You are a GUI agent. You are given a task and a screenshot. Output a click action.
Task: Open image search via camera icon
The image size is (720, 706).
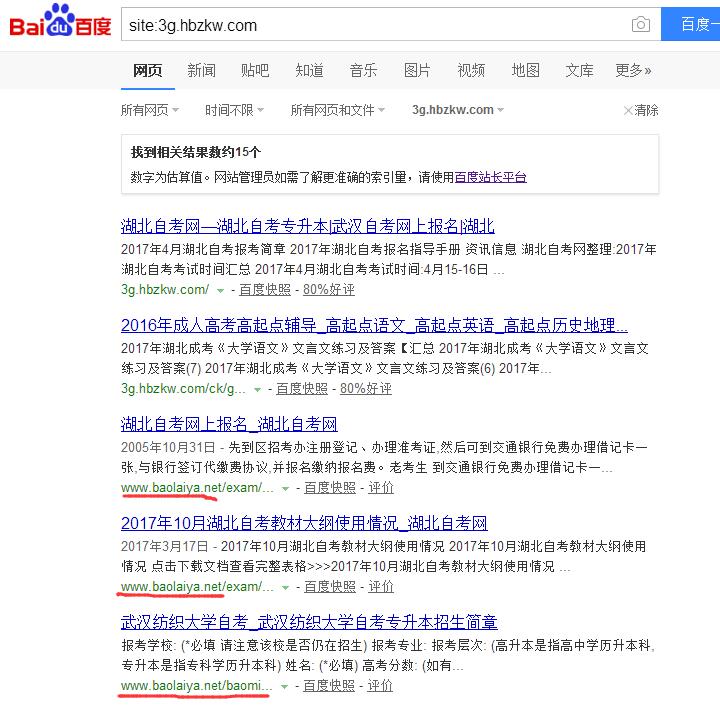point(641,24)
